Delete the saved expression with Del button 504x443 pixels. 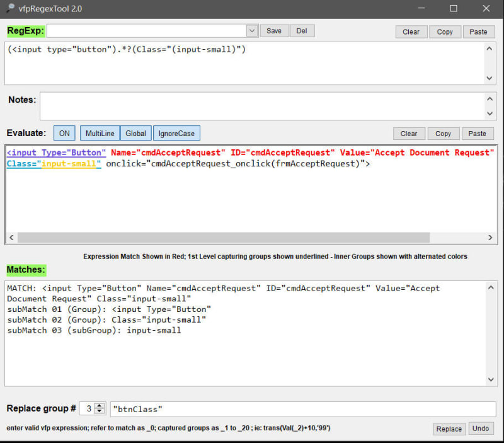point(302,31)
